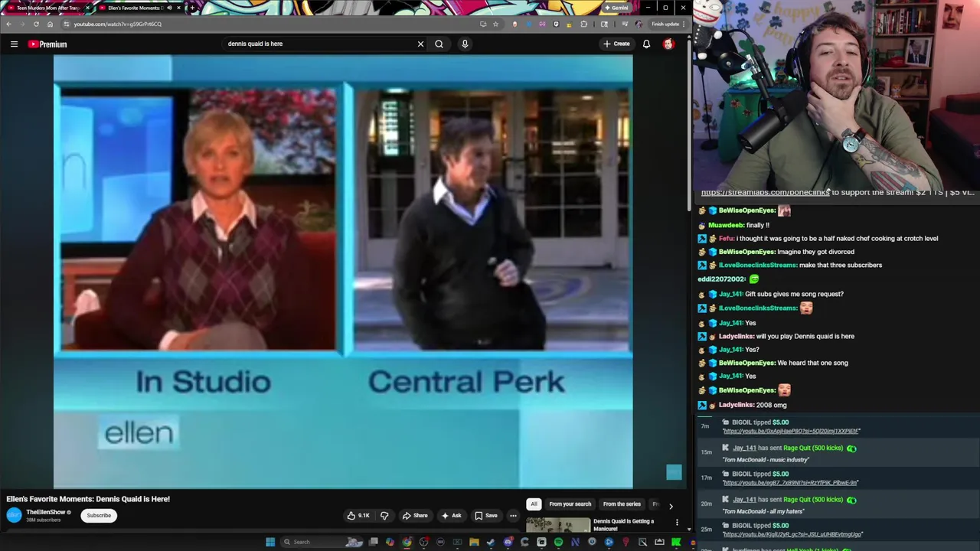Screen dimensions: 980x551
Task: Open Discord from the taskbar
Action: [508, 542]
